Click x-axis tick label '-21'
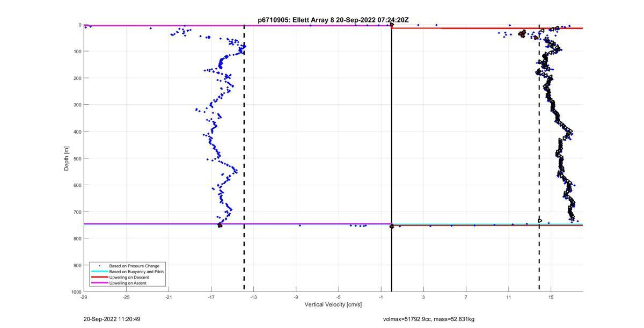 coord(169,297)
